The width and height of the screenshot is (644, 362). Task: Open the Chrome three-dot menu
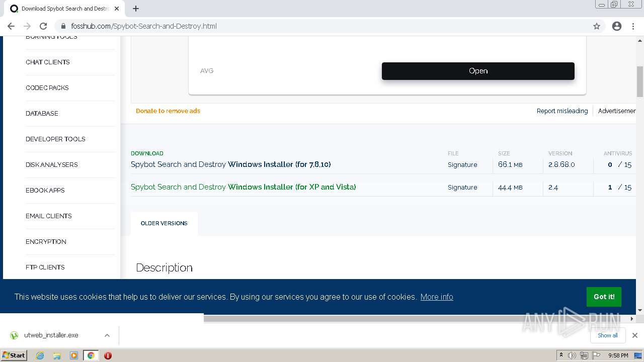tap(633, 26)
